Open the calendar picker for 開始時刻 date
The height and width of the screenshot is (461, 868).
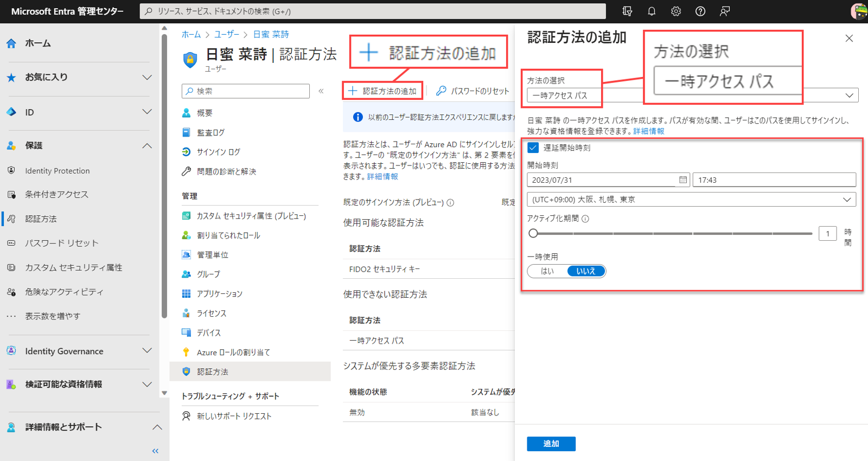click(x=683, y=180)
